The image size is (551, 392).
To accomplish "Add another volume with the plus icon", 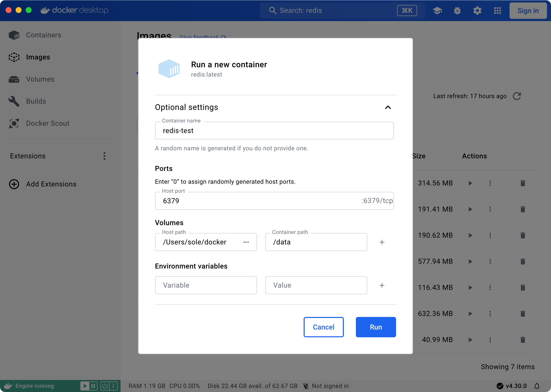I will click(x=382, y=242).
